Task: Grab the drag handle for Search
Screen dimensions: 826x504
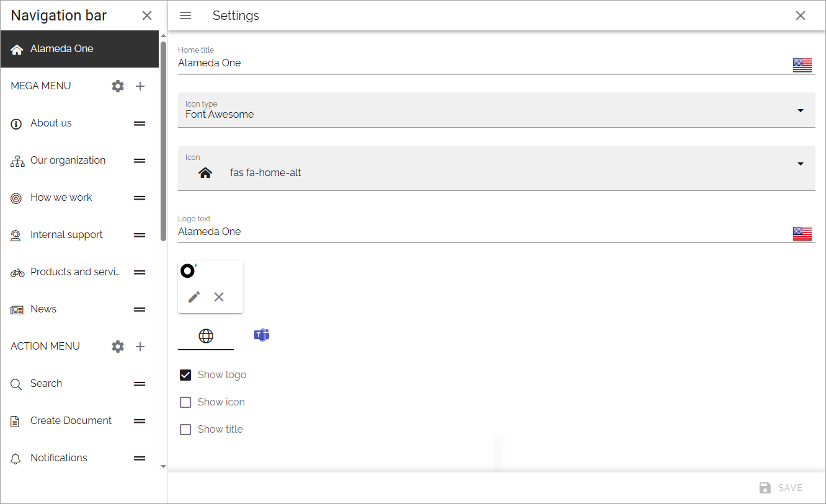Action: coord(140,384)
